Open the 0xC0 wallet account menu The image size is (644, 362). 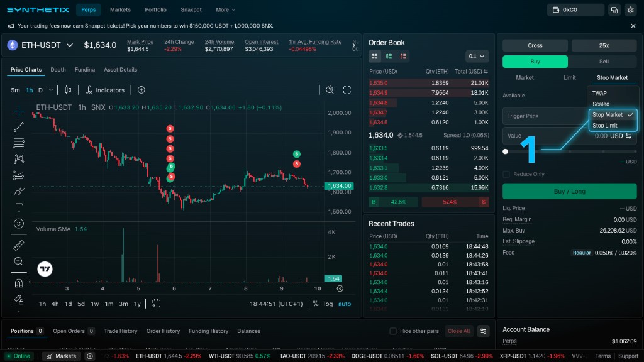(575, 10)
